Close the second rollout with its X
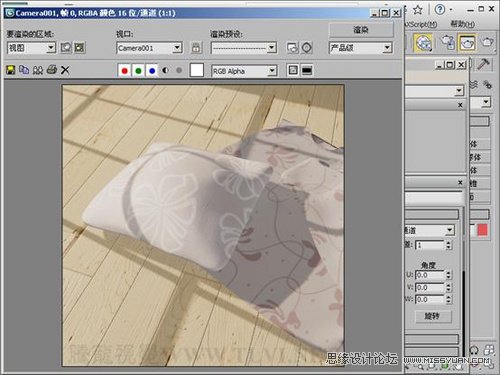The width and height of the screenshot is (500, 375). point(460,182)
